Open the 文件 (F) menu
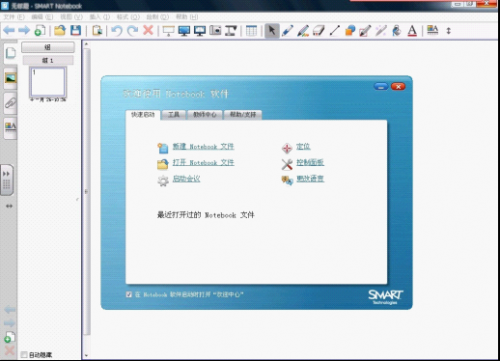The width and height of the screenshot is (500, 361). click(14, 17)
